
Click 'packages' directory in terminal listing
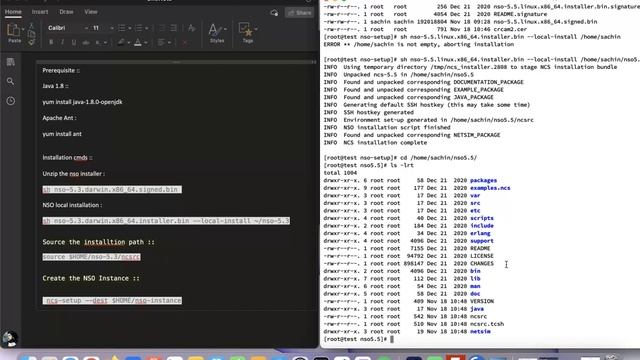(x=483, y=180)
